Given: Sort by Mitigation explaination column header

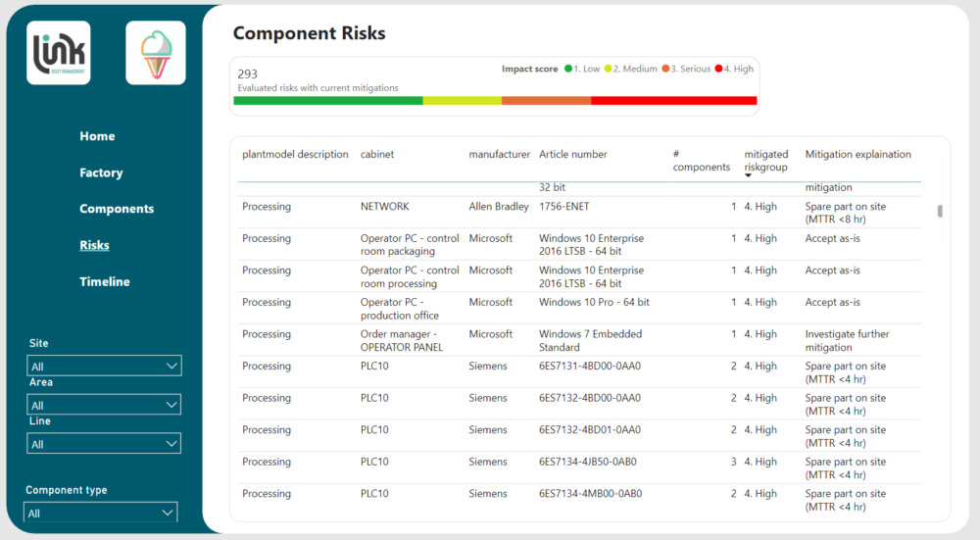Looking at the screenshot, I should click(x=858, y=155).
